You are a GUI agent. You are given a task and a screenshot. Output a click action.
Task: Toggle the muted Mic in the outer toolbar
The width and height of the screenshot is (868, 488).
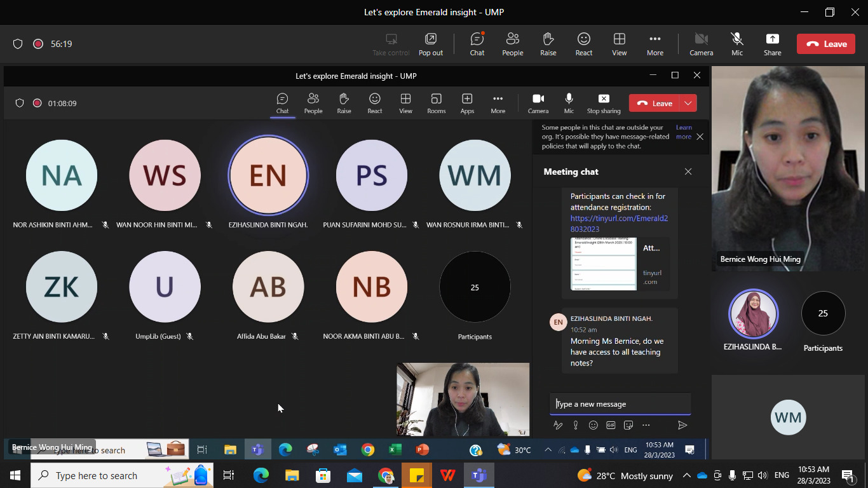737,44
